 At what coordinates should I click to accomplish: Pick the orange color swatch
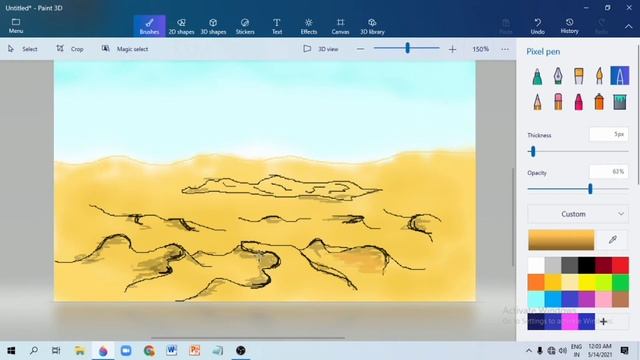(x=536, y=282)
